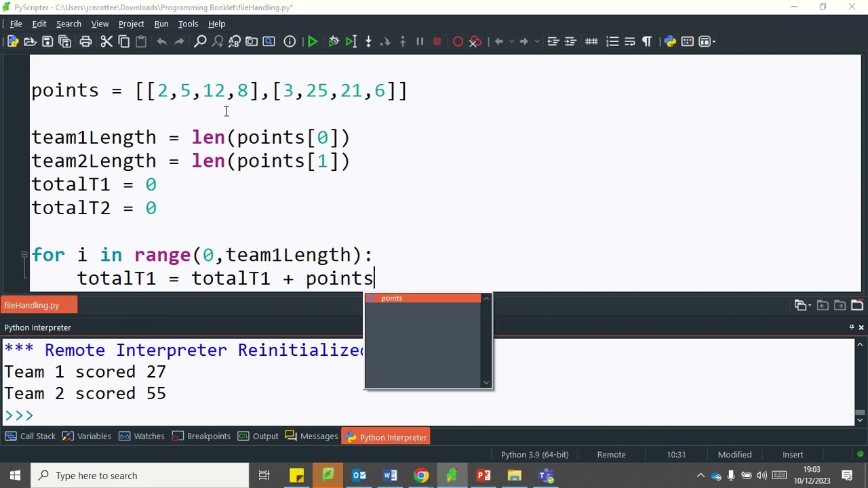Toggle line numbers icon

[x=612, y=41]
